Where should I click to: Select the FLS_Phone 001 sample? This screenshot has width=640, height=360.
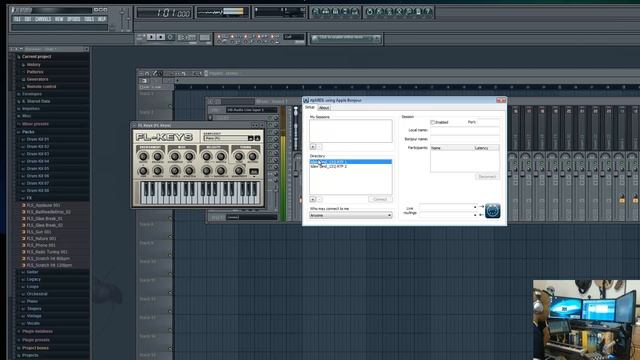(41, 245)
